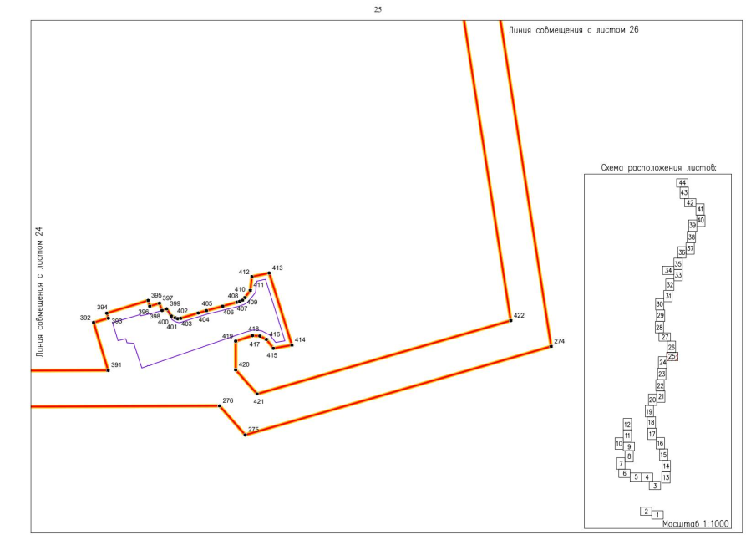Click sheet box 25 in layout scheme

pos(672,356)
